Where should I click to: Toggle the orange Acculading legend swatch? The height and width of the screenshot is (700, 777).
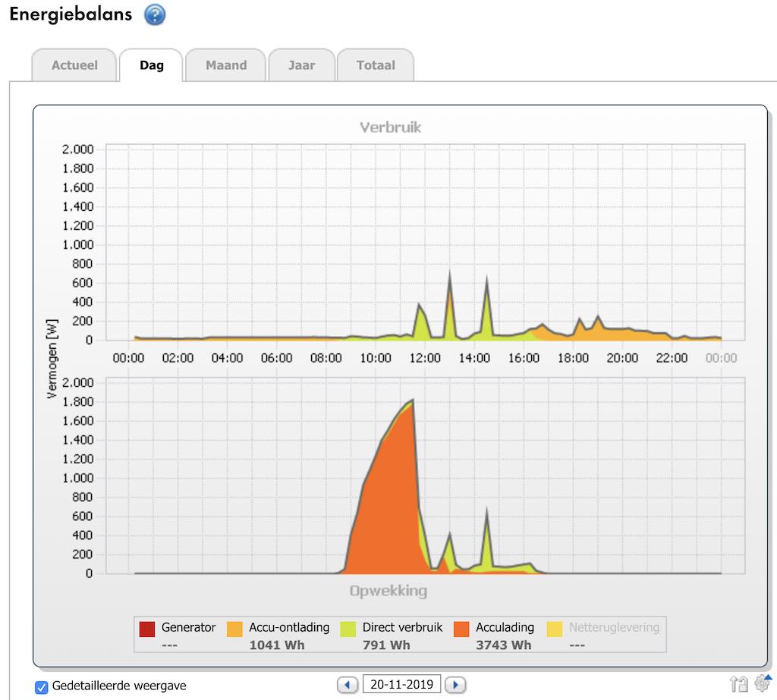pyautogui.click(x=461, y=629)
